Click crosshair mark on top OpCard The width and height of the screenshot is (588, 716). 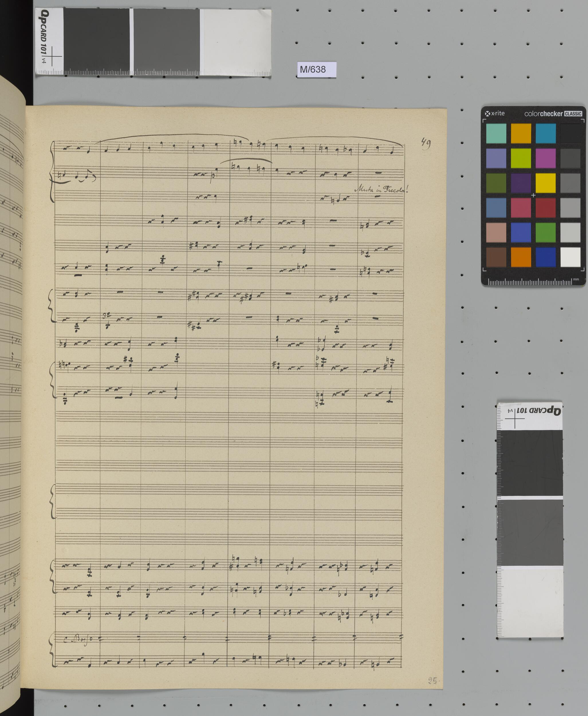point(52,56)
